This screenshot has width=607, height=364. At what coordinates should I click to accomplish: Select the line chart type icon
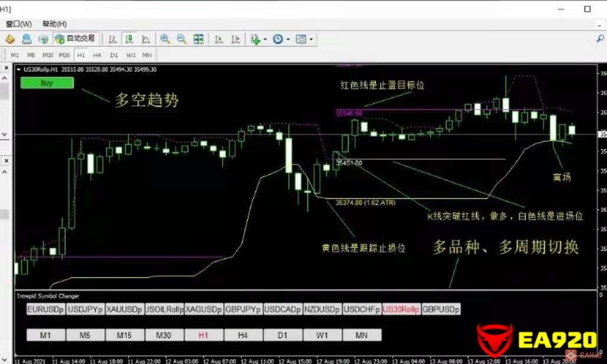pyautogui.click(x=146, y=39)
